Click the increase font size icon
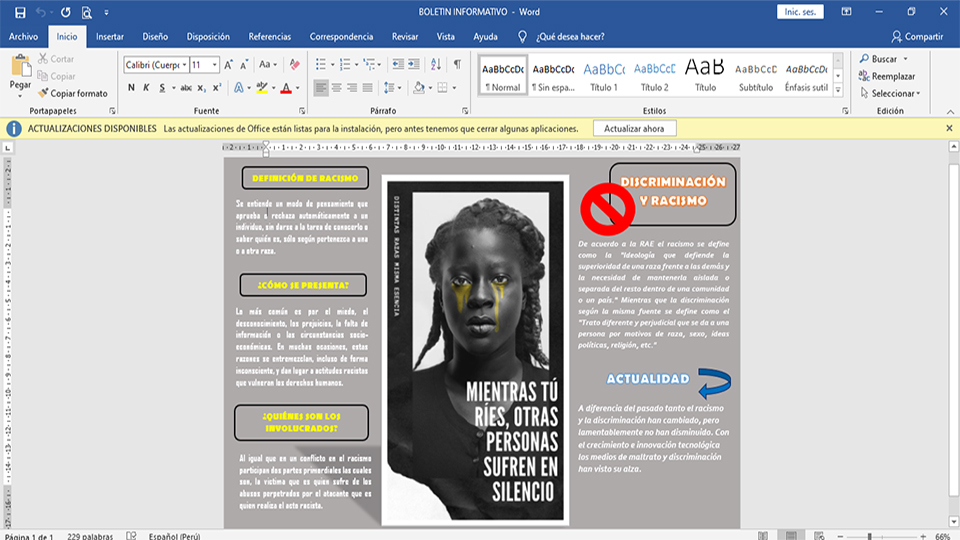Viewport: 960px width, 540px height. point(226,64)
